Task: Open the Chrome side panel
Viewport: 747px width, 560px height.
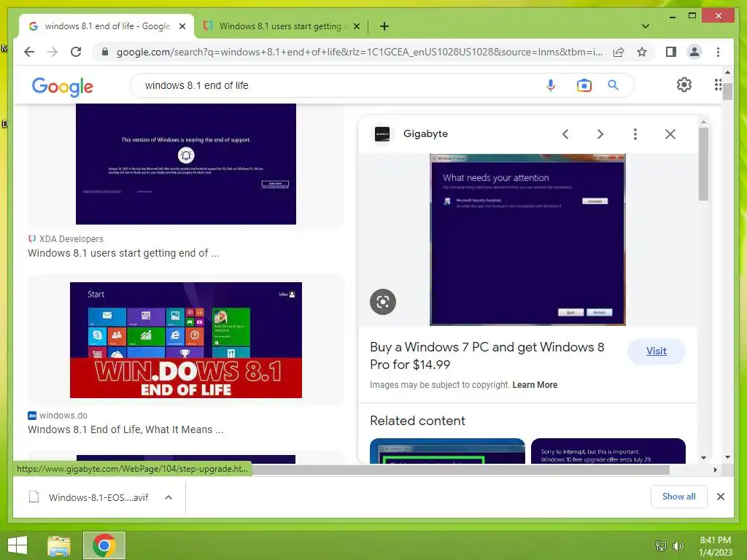Action: (x=671, y=52)
